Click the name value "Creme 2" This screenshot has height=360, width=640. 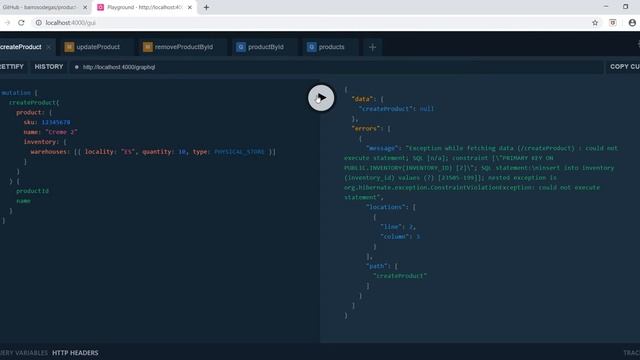coord(61,132)
